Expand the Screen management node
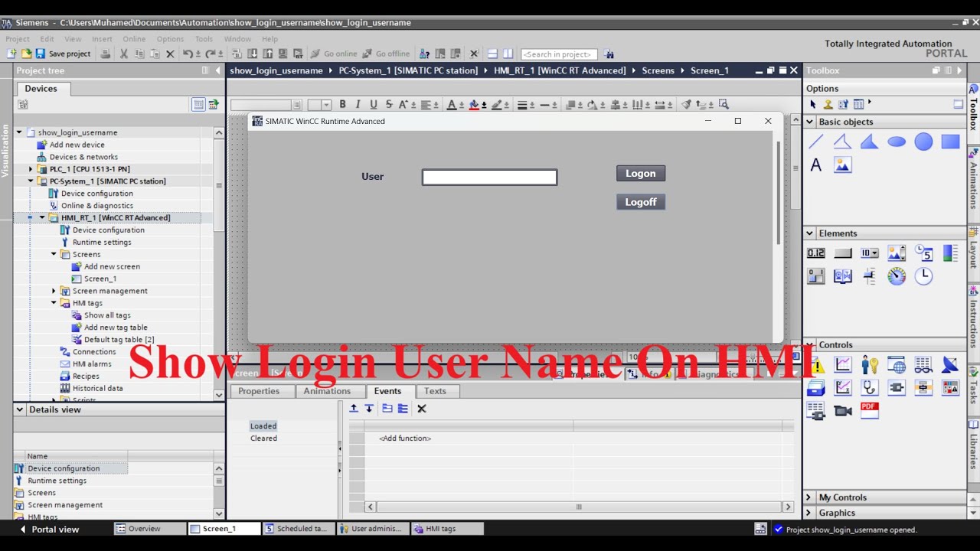The height and width of the screenshot is (551, 980). [x=54, y=291]
